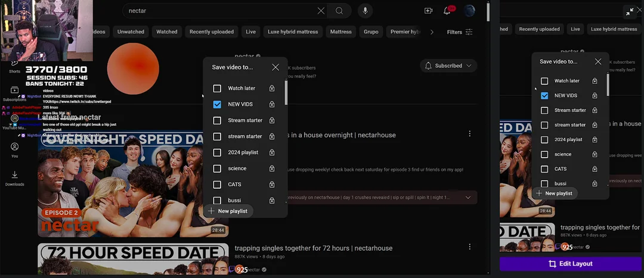Image resolution: width=644 pixels, height=278 pixels.
Task: Select Live chip in preview pane
Action: [x=575, y=29]
